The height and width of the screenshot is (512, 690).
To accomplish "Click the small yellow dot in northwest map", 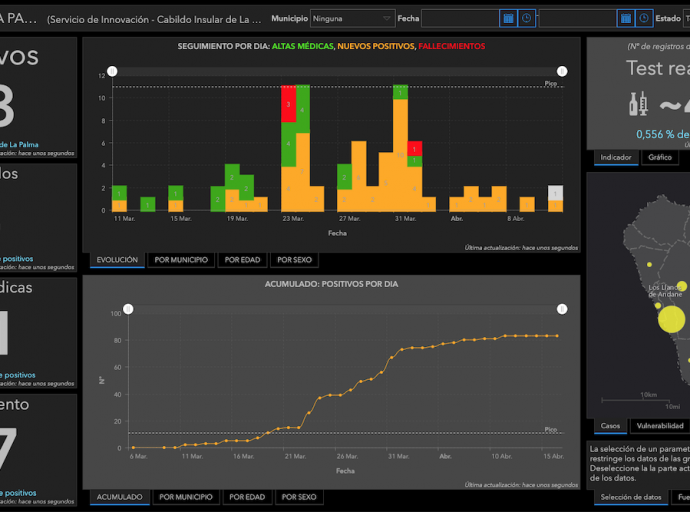I will point(649,264).
